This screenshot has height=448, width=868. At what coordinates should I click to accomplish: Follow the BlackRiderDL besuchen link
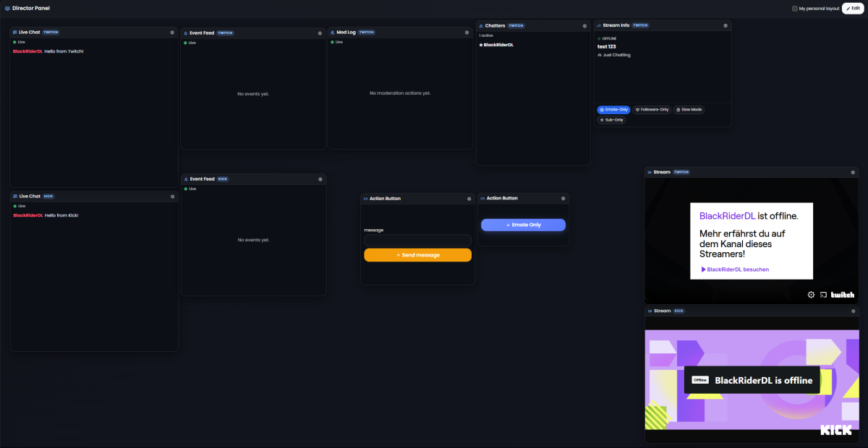coord(735,270)
